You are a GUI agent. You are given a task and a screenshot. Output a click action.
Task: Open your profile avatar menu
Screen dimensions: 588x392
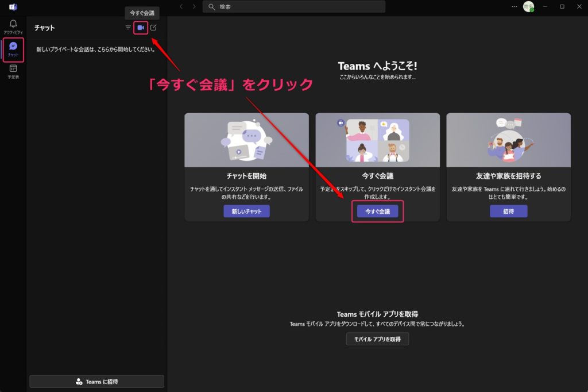point(529,6)
